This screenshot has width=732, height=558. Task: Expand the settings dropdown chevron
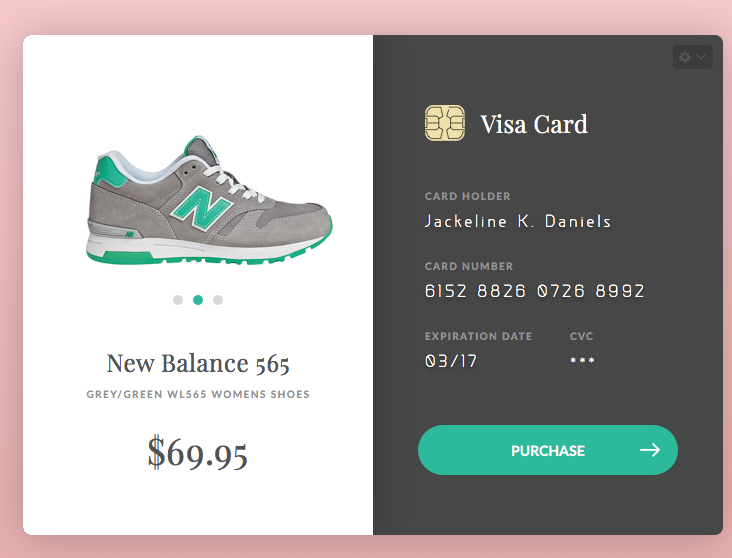(x=701, y=57)
